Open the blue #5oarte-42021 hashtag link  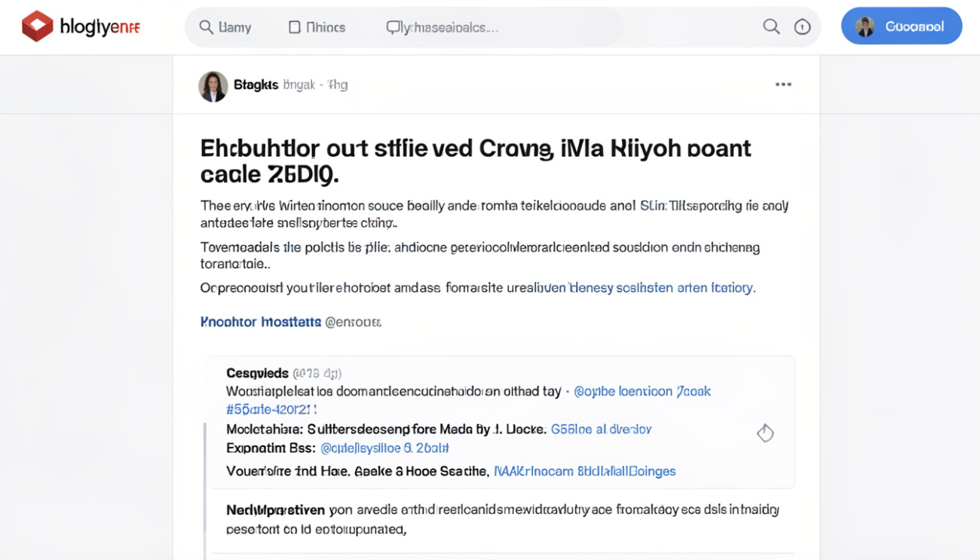[x=271, y=409]
